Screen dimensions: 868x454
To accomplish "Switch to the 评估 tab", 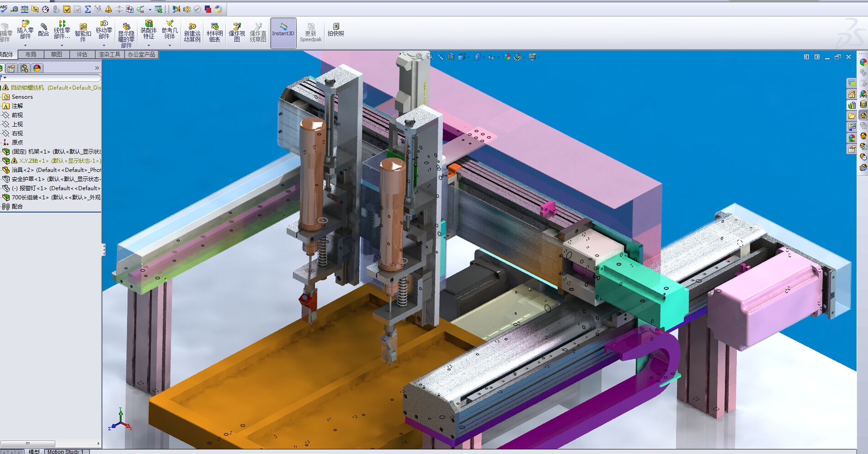I will [x=82, y=54].
